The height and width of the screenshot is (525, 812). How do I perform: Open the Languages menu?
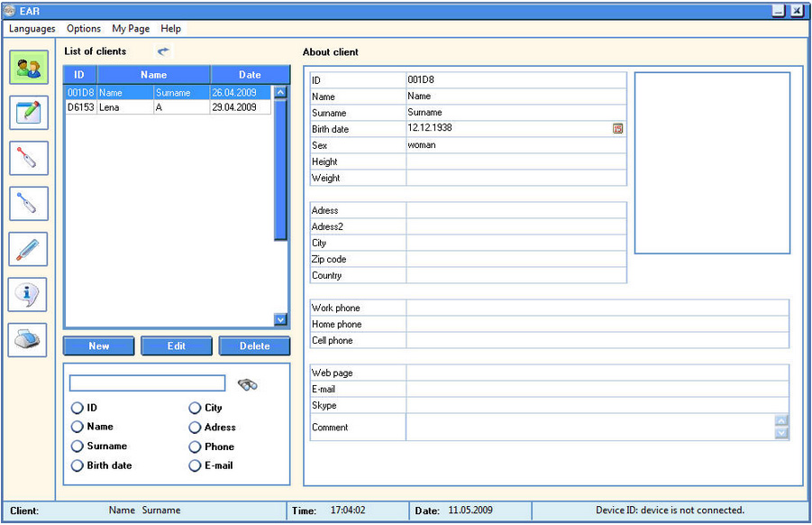coord(32,29)
